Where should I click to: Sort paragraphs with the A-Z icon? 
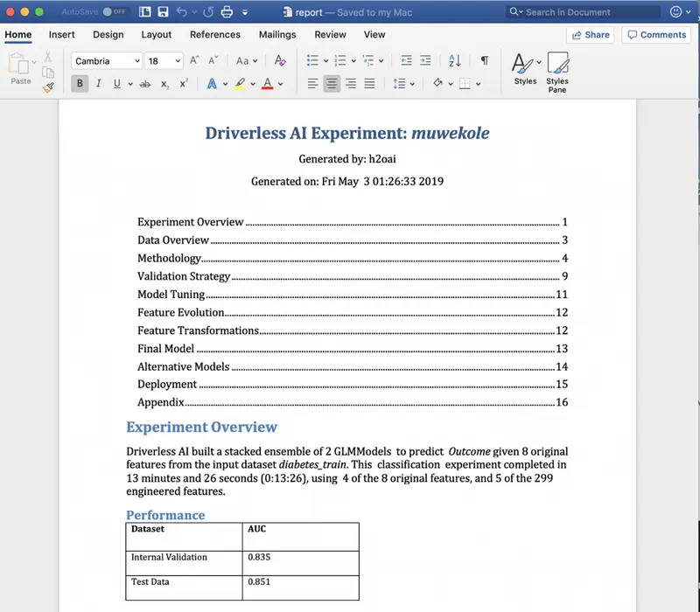click(x=455, y=60)
